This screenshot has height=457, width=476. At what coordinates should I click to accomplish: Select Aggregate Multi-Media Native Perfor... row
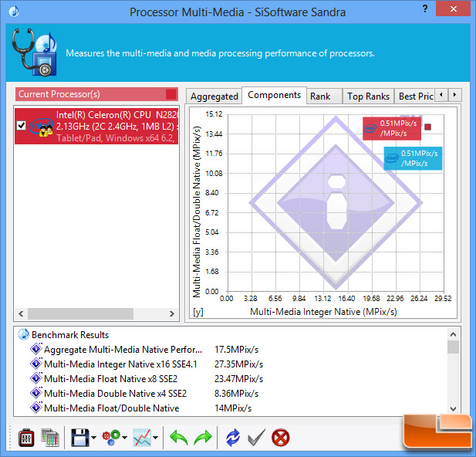[123, 350]
